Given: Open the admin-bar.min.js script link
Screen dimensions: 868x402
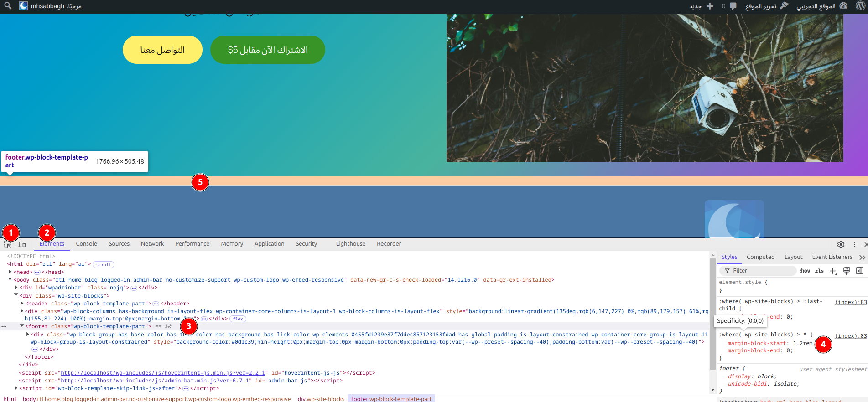Looking at the screenshot, I should [155, 381].
